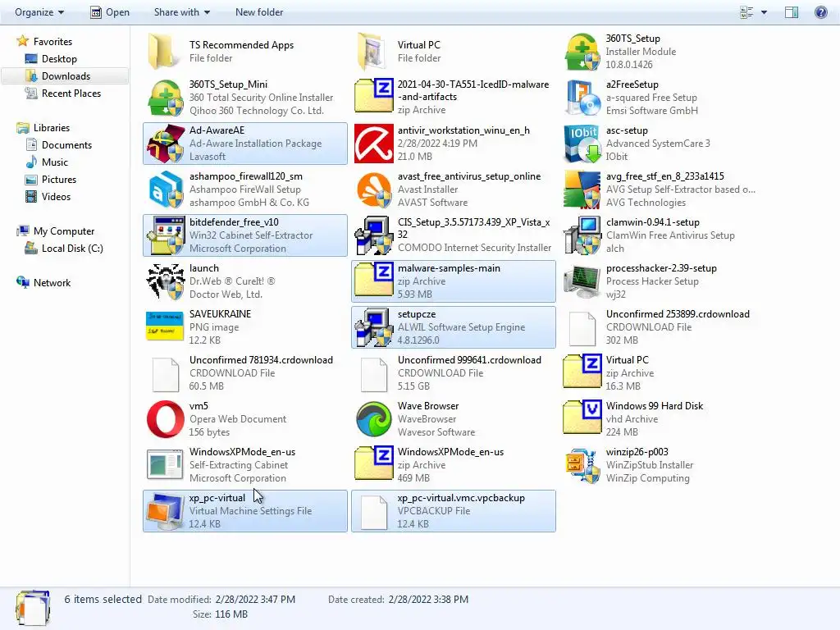The image size is (840, 630).
Task: Open the Help question mark icon
Action: [820, 11]
